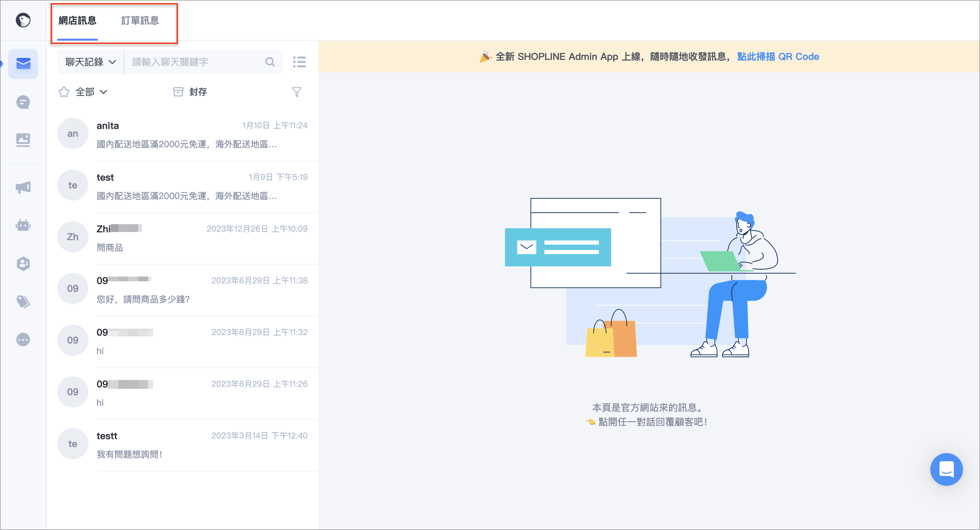Open the image gallery sidebar icon
Screen dimensions: 980x530
(23, 140)
